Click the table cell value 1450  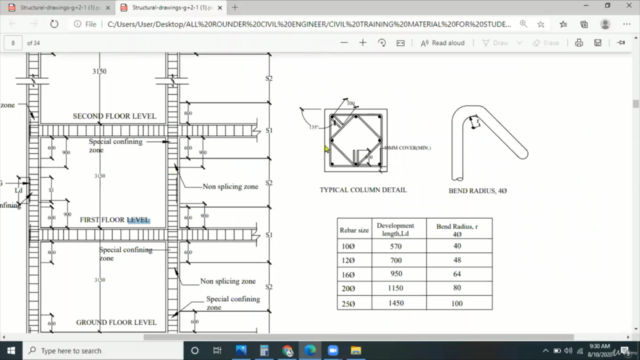point(396,303)
